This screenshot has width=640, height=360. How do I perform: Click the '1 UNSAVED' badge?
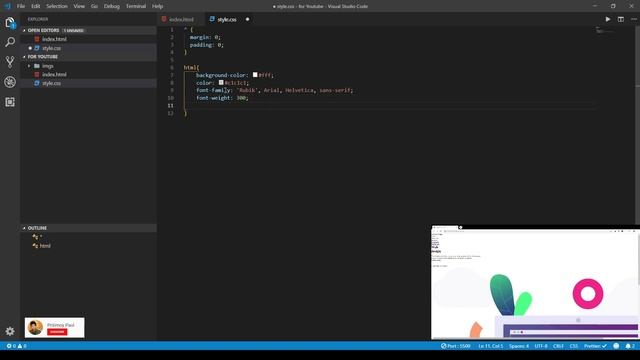pos(74,31)
